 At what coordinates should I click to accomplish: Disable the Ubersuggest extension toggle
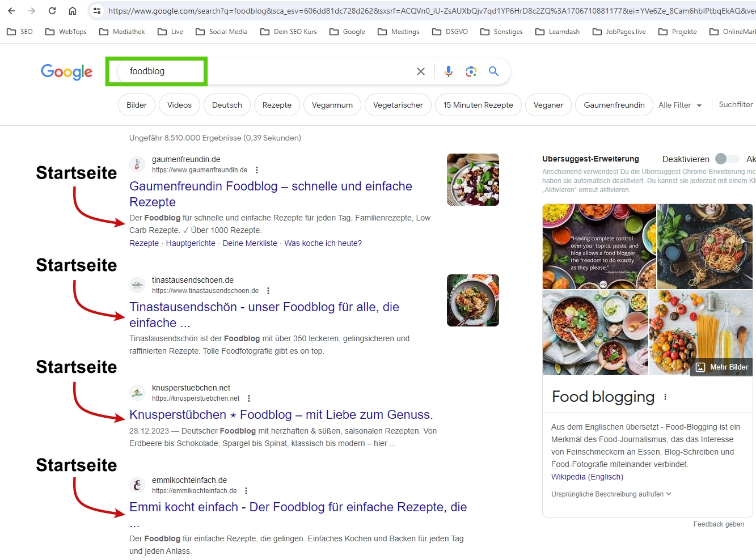pos(727,159)
